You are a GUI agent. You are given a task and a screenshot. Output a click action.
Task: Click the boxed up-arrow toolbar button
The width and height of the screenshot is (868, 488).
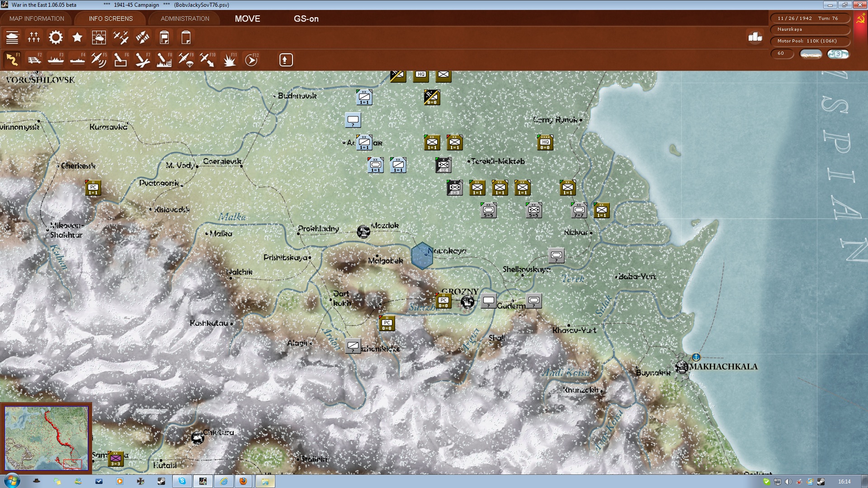point(286,60)
